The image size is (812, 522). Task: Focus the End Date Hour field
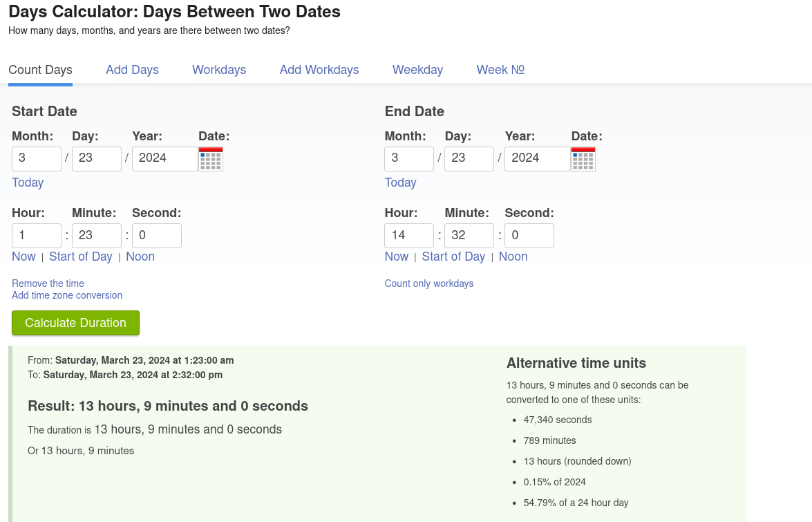pos(409,236)
